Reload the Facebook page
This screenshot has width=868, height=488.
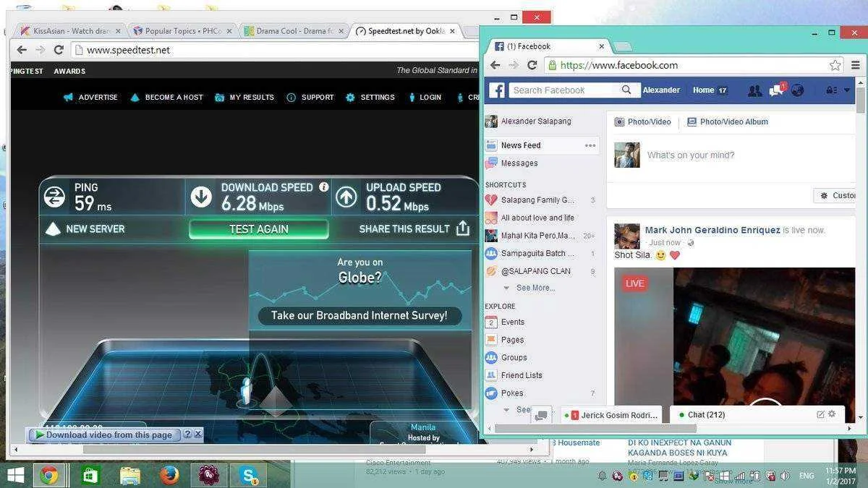coord(532,65)
